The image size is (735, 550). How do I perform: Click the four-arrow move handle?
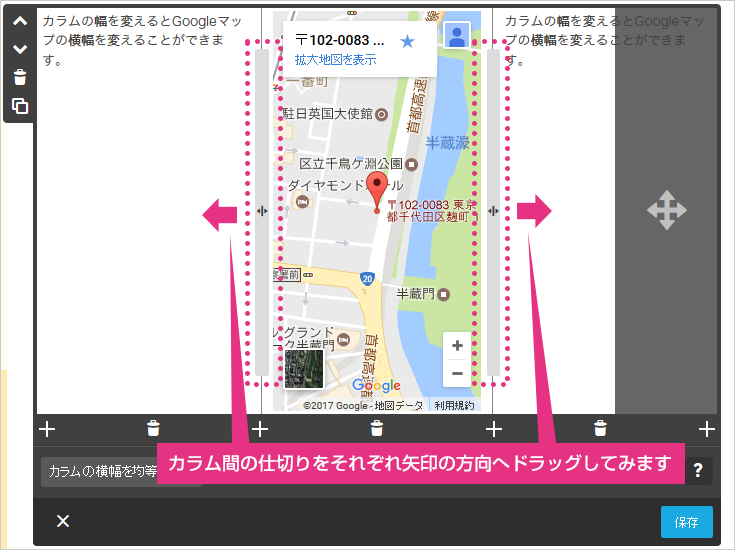point(667,210)
